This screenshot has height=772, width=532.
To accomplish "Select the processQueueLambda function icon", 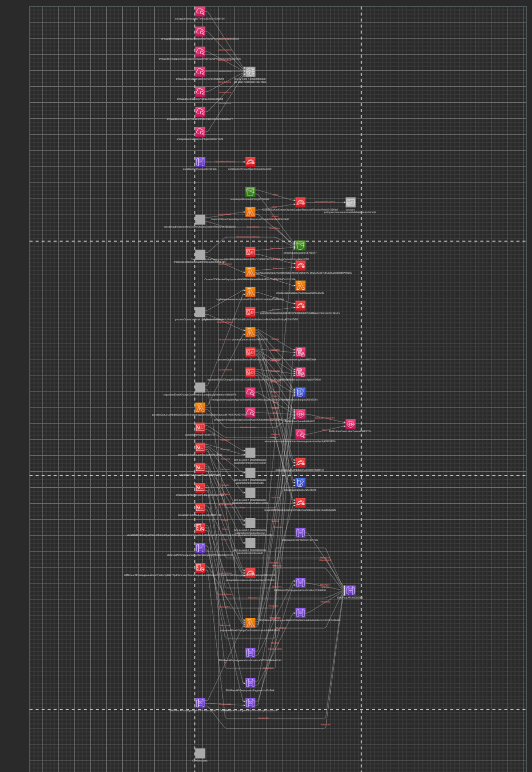I will tap(250, 332).
